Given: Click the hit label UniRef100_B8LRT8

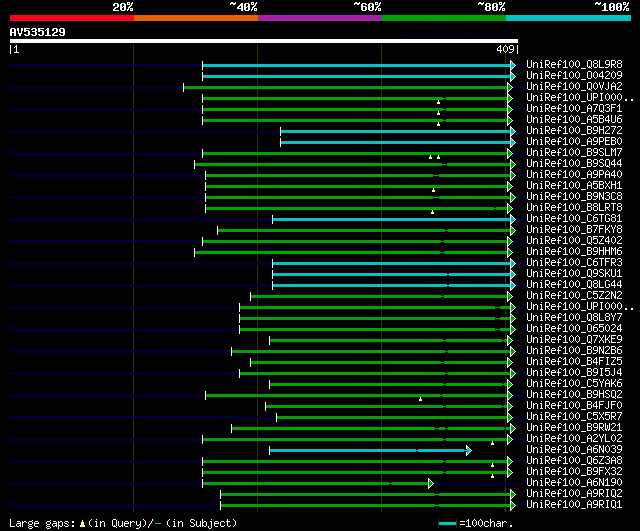Looking at the screenshot, I should tap(574, 208).
